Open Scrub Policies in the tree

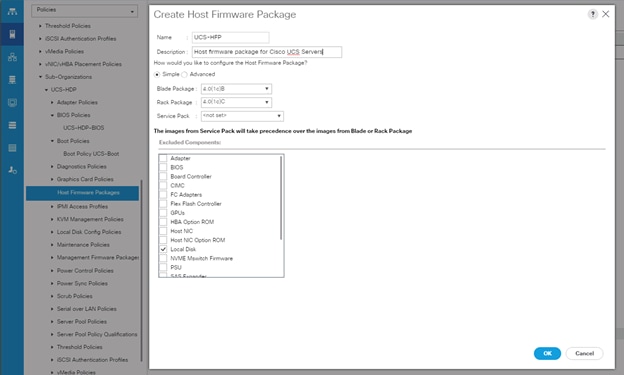click(x=75, y=296)
